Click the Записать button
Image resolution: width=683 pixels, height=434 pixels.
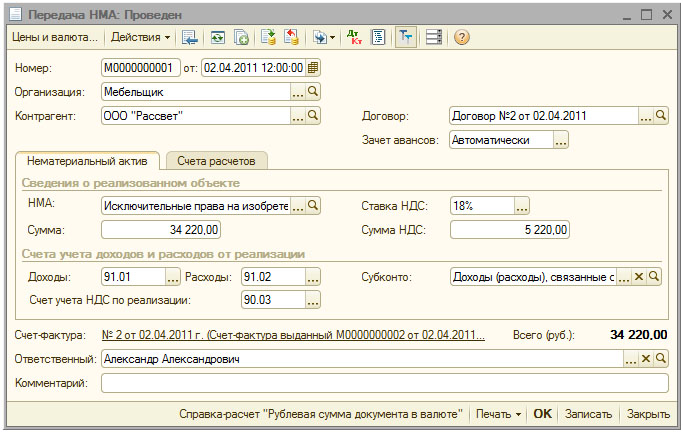[x=588, y=414]
